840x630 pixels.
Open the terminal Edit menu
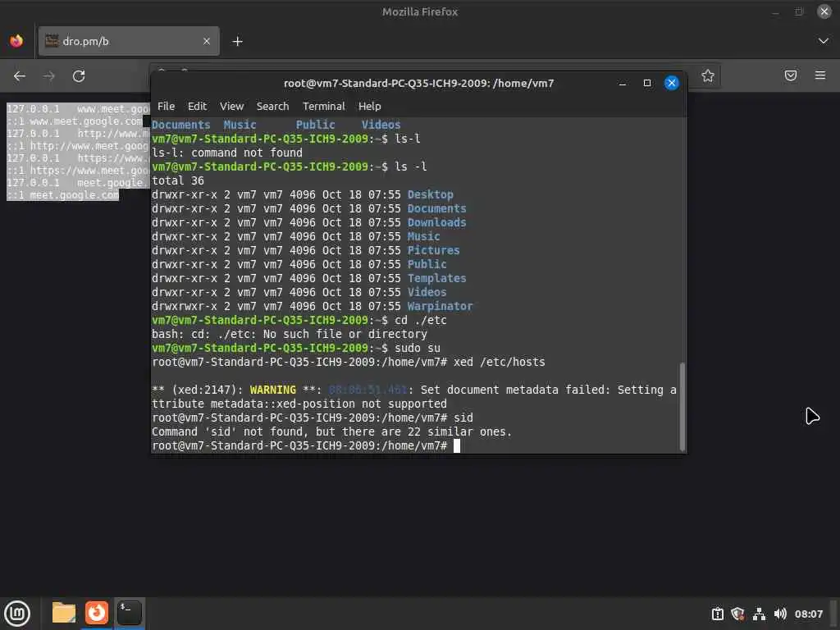point(197,106)
